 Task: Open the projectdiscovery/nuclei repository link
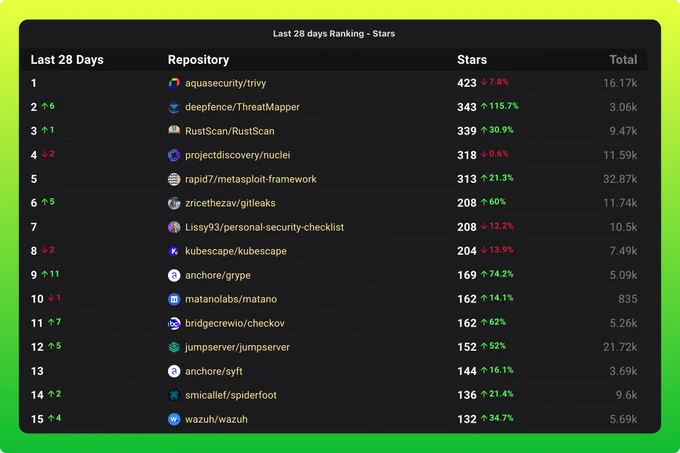pos(238,155)
